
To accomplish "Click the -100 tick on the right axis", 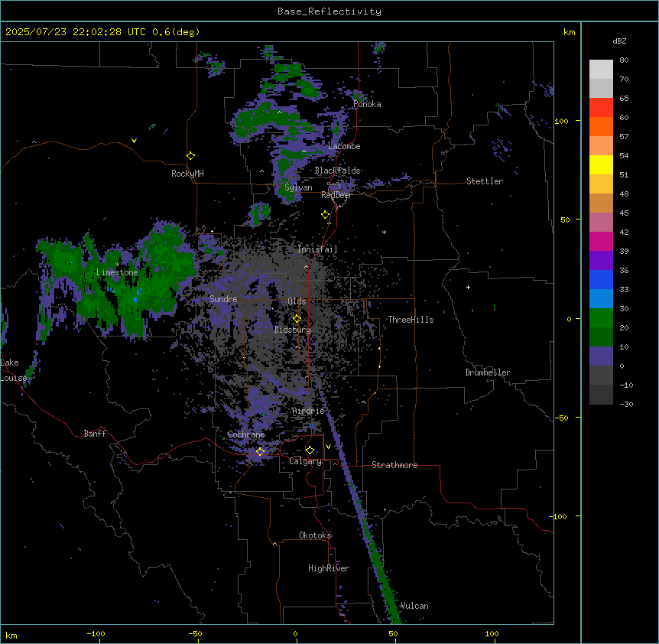I will point(560,516).
